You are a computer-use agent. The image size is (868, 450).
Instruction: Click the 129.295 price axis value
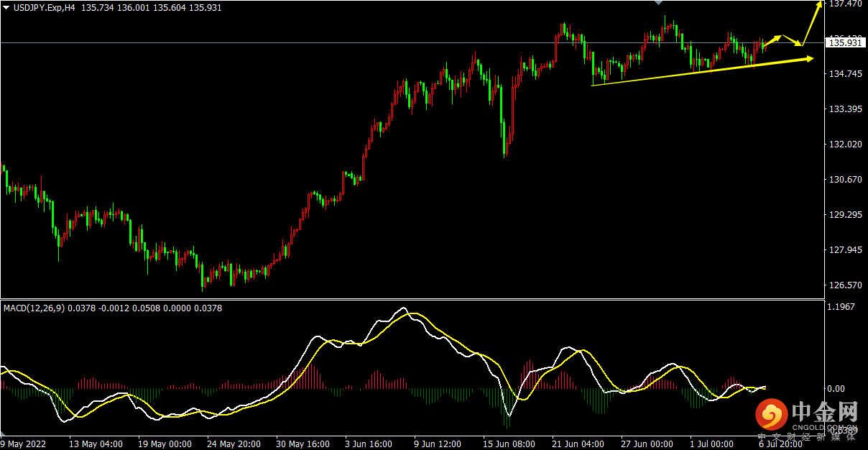(845, 215)
